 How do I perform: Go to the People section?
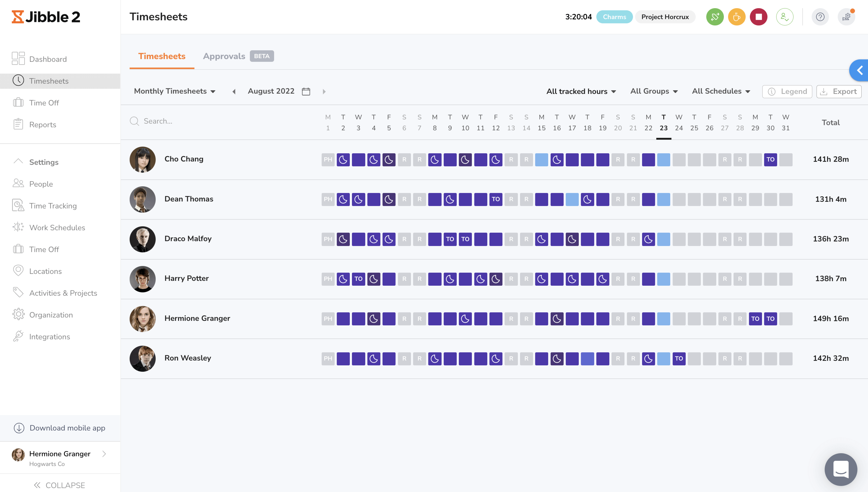point(41,184)
